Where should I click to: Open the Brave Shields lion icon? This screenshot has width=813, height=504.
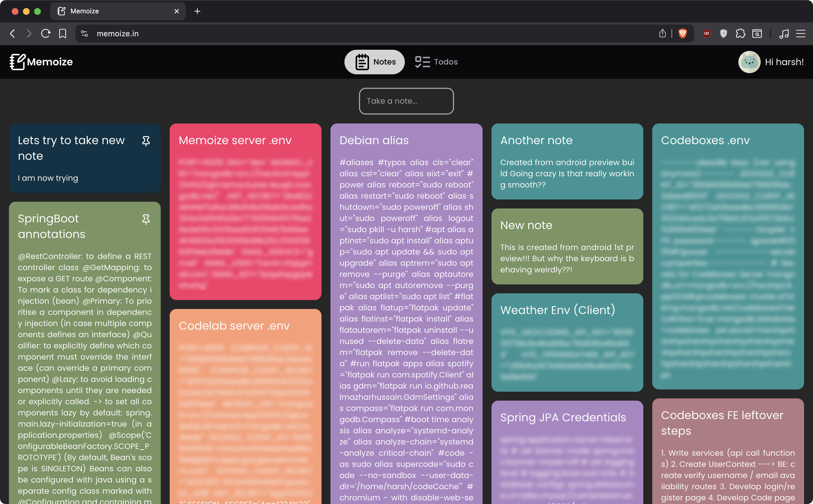pos(682,34)
